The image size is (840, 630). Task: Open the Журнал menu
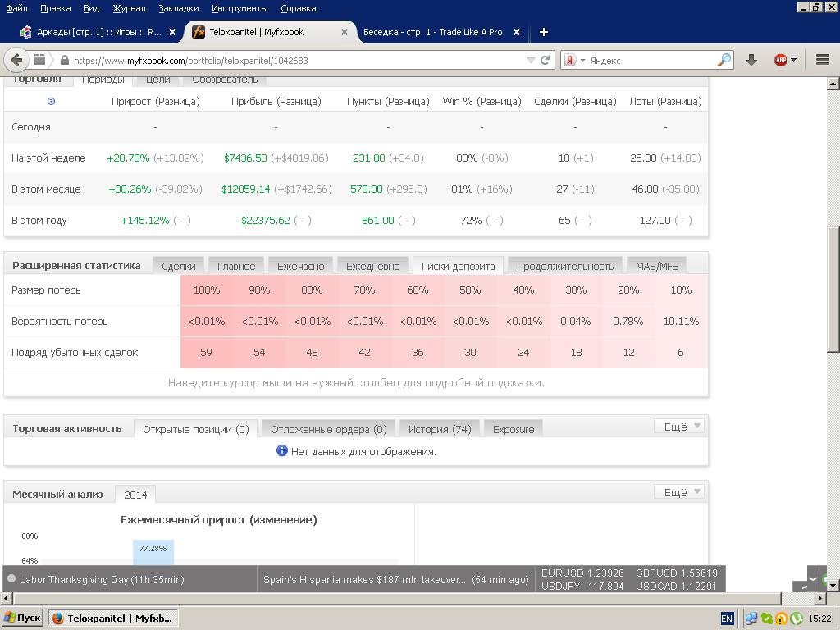click(129, 8)
